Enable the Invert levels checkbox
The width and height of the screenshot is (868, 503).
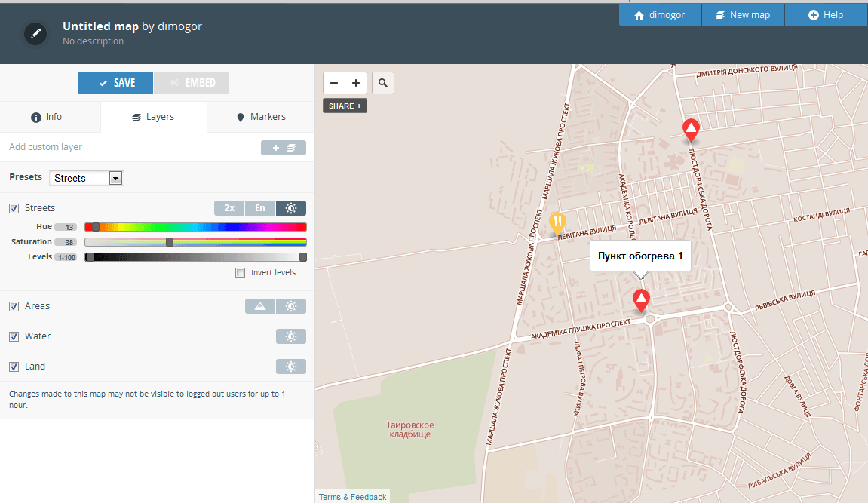click(x=241, y=272)
